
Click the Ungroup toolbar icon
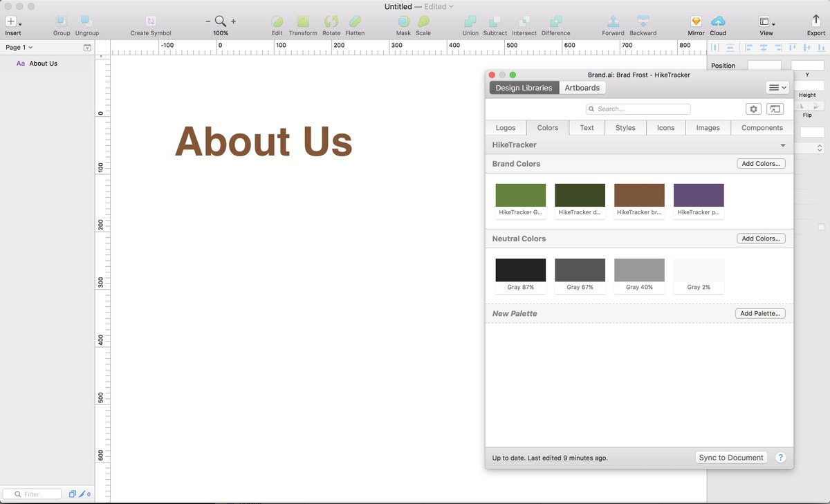click(x=87, y=21)
